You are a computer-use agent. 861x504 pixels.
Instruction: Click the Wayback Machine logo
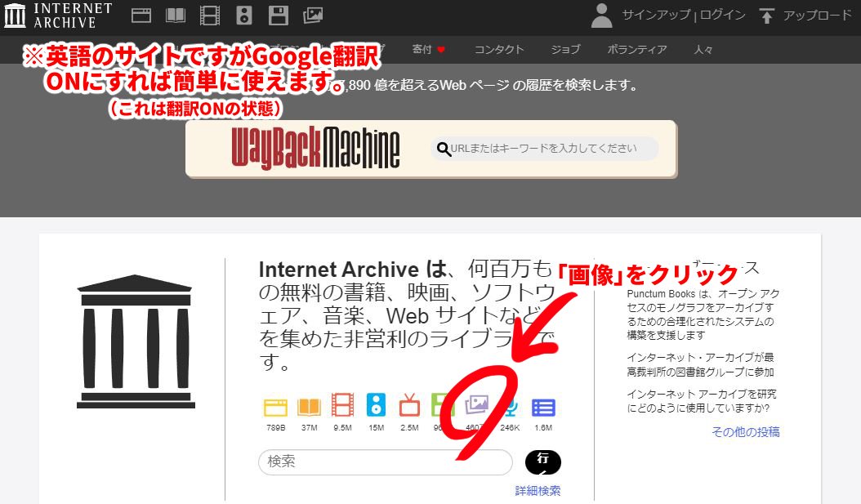pos(315,148)
